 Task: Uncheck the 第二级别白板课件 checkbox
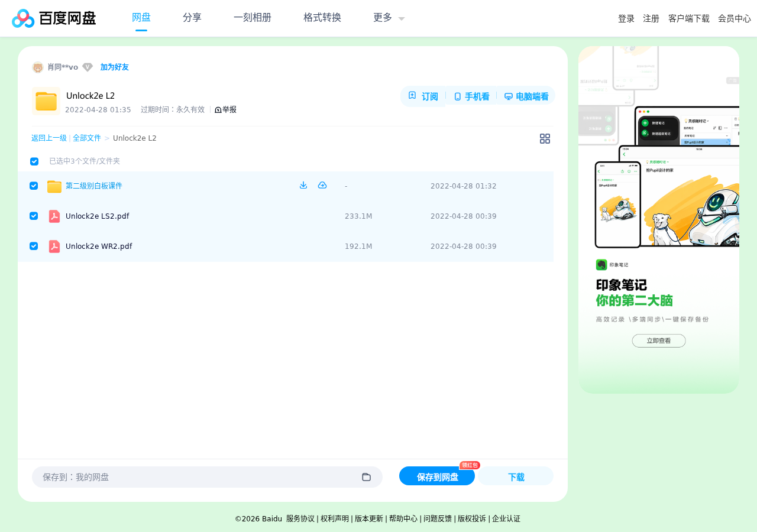click(34, 186)
